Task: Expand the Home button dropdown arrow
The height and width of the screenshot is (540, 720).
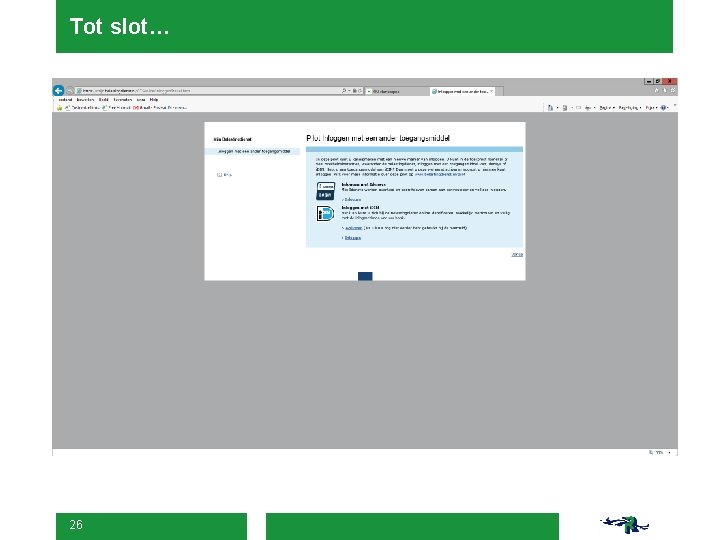Action: click(x=557, y=108)
